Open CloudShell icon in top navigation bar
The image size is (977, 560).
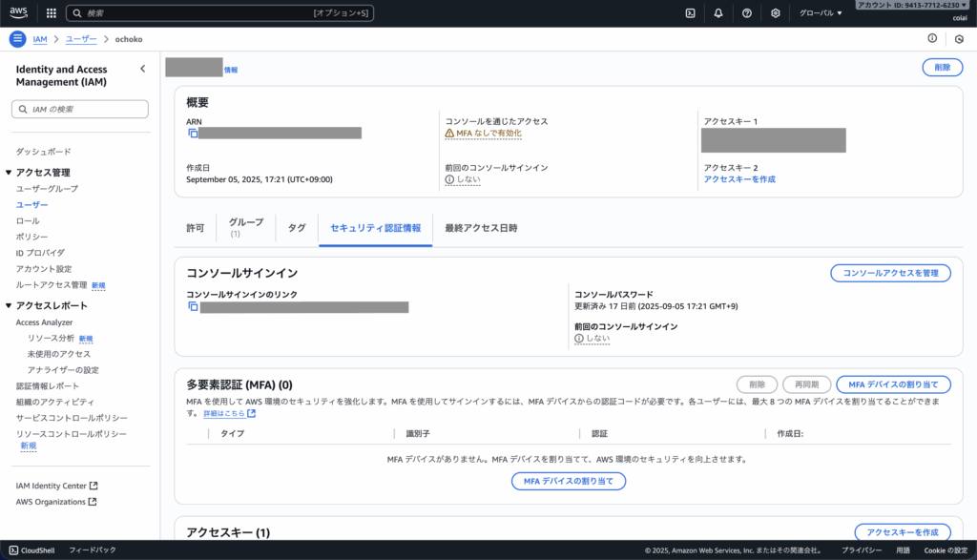coord(690,13)
